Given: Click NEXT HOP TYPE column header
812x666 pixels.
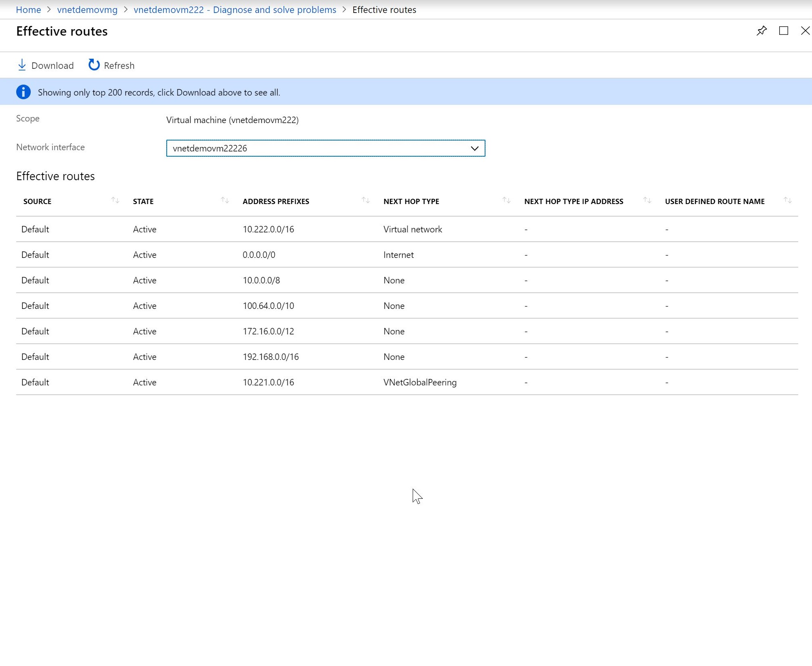Looking at the screenshot, I should click(411, 201).
